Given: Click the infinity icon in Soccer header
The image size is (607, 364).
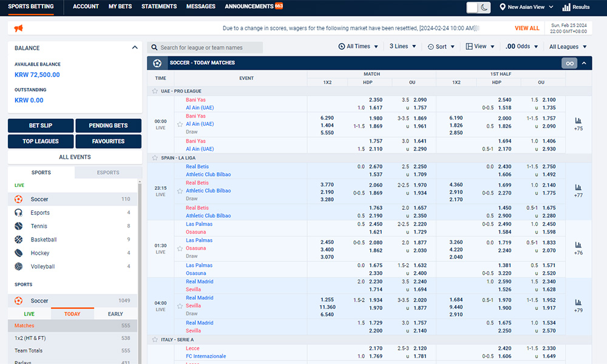Looking at the screenshot, I should (x=569, y=63).
